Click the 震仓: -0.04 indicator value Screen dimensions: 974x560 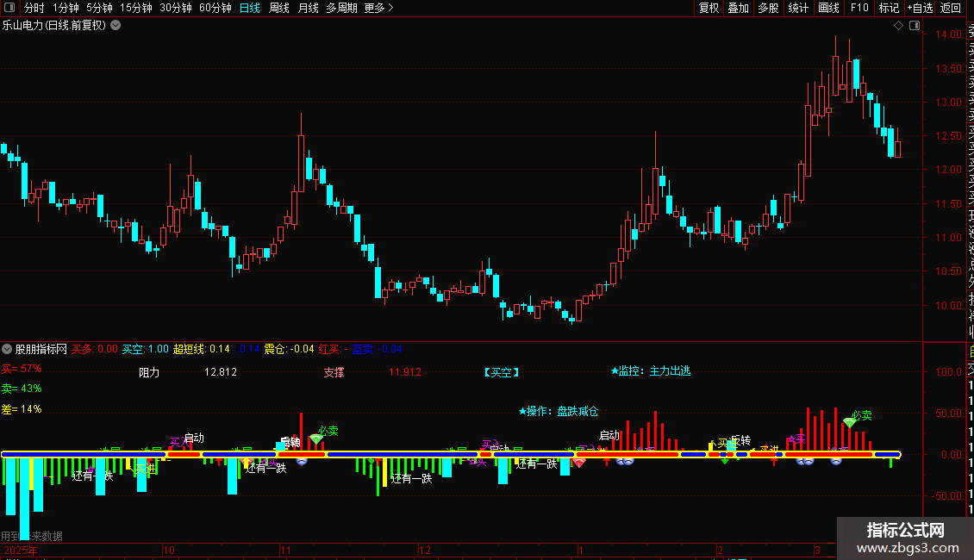coord(290,349)
